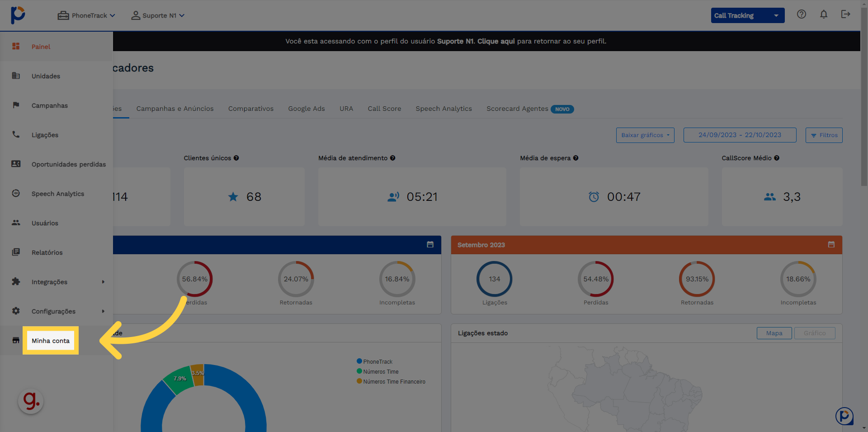This screenshot has width=868, height=432.
Task: Open the PhoneTrack account dropdown
Action: tap(86, 15)
